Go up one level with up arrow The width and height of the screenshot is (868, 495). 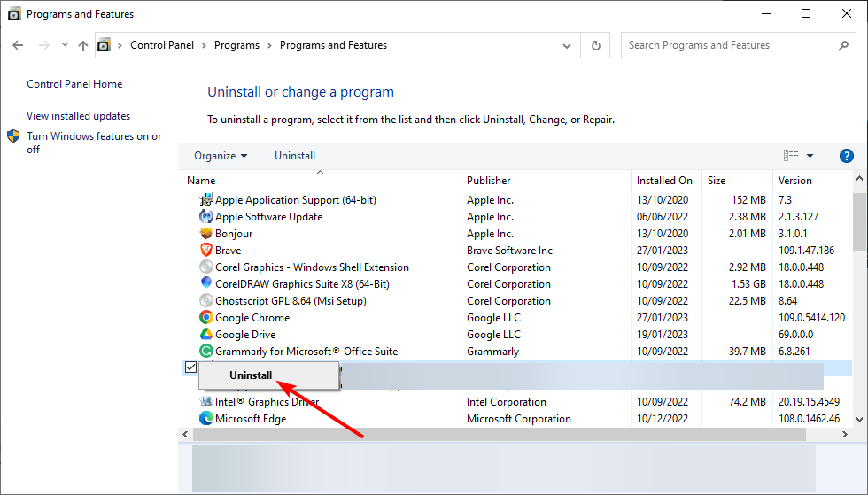point(83,45)
